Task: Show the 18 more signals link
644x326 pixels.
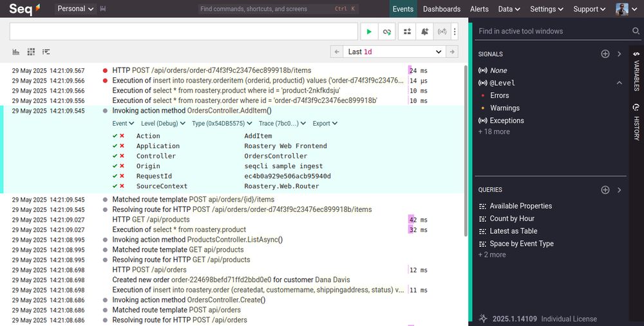Action: 494,131
